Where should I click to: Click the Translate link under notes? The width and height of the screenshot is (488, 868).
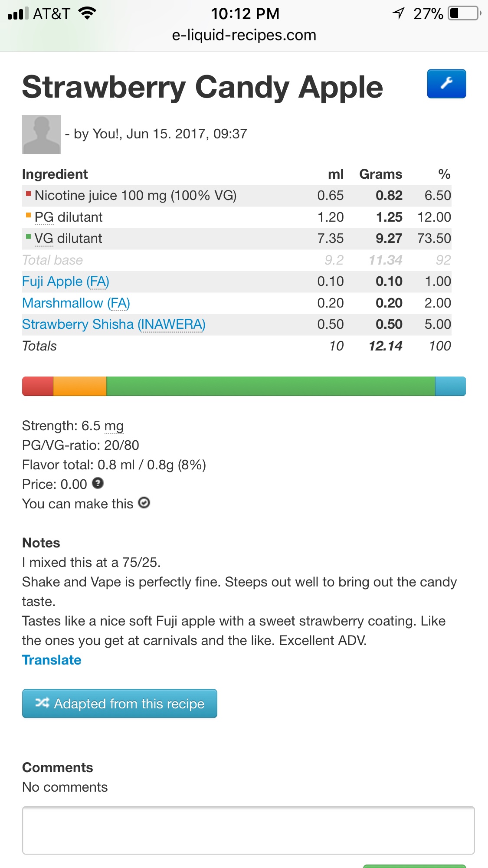click(x=52, y=660)
